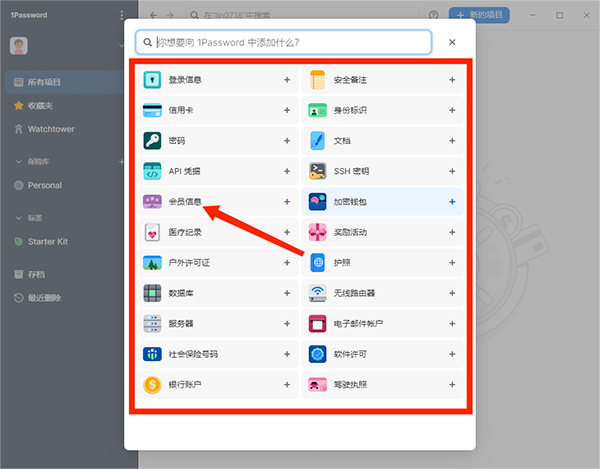
Task: Choose the 银行账户 bank account coin icon
Action: [x=152, y=384]
